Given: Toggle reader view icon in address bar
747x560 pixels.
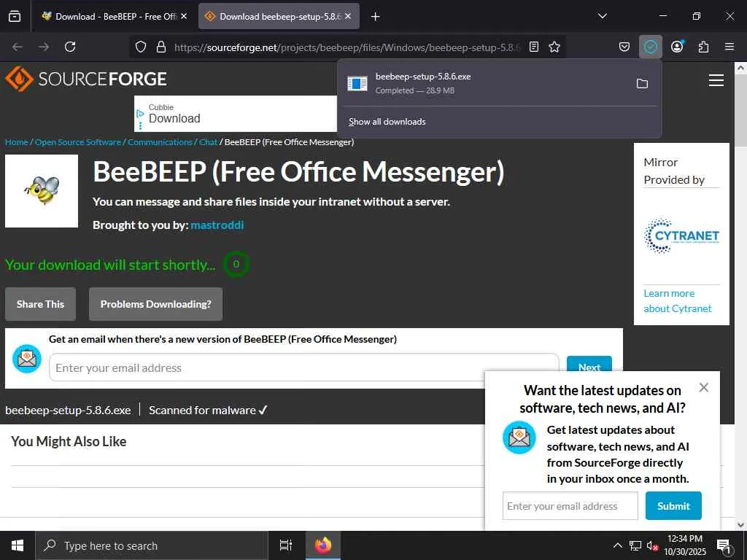Looking at the screenshot, I should tap(534, 47).
